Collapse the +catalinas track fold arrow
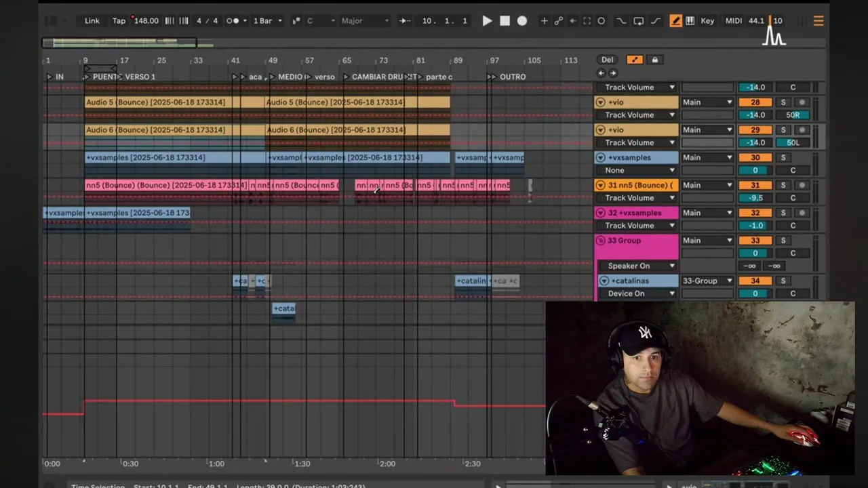The width and height of the screenshot is (868, 488). click(604, 281)
